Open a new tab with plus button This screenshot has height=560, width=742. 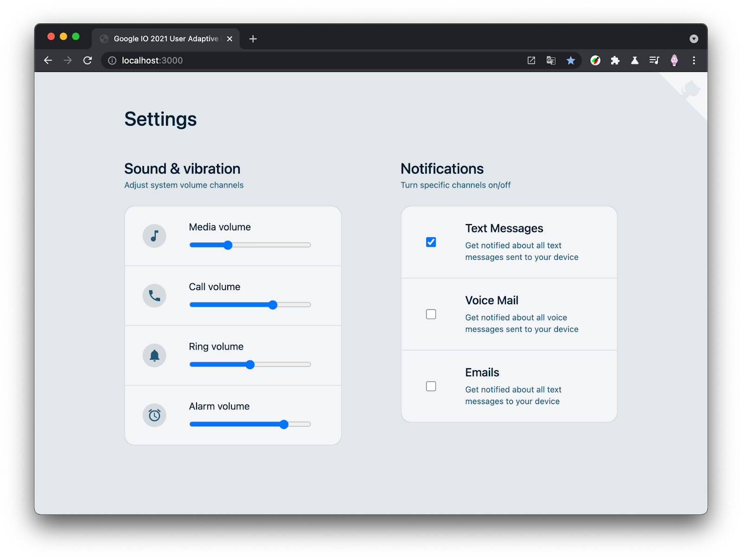click(253, 39)
